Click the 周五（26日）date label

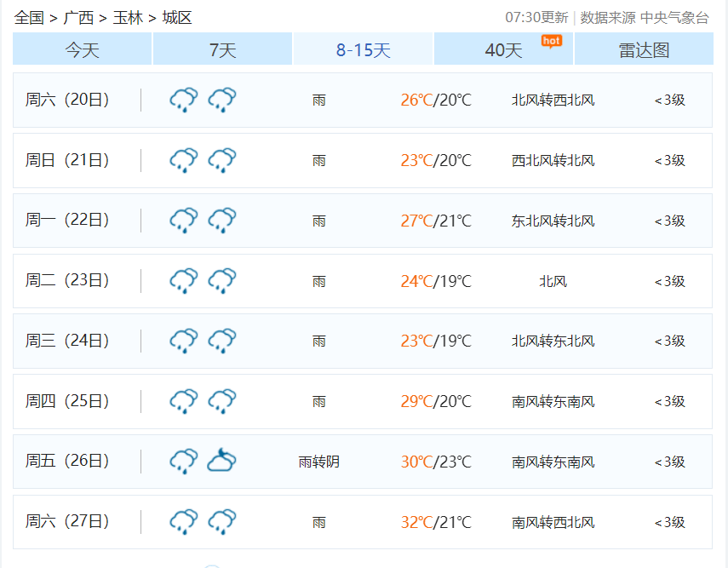(62, 461)
